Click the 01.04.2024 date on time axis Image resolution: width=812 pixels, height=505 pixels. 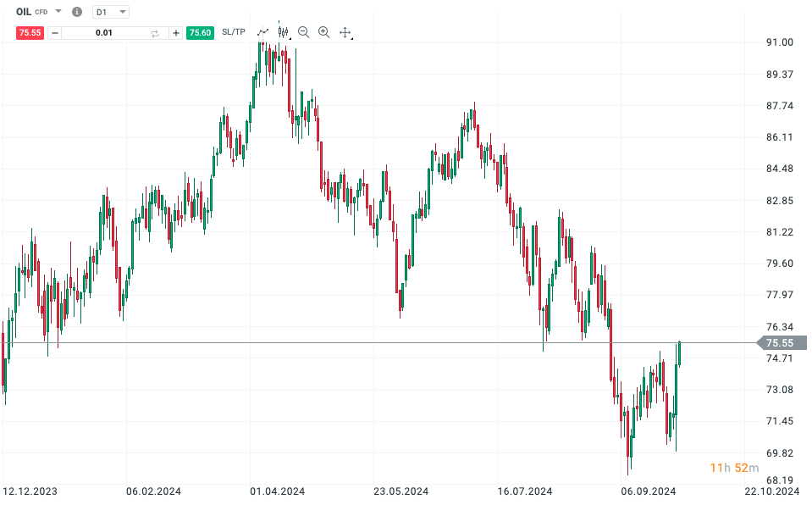pyautogui.click(x=278, y=491)
